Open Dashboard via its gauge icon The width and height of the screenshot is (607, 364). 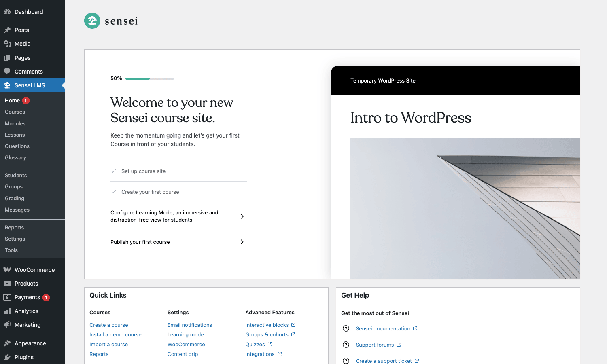7,12
